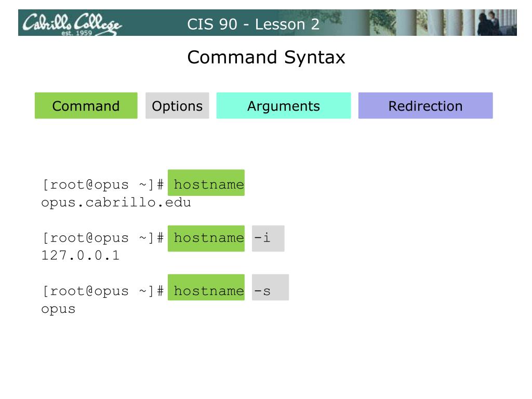The width and height of the screenshot is (532, 399).
Task: Click the hostname command before -i
Action: click(x=206, y=238)
